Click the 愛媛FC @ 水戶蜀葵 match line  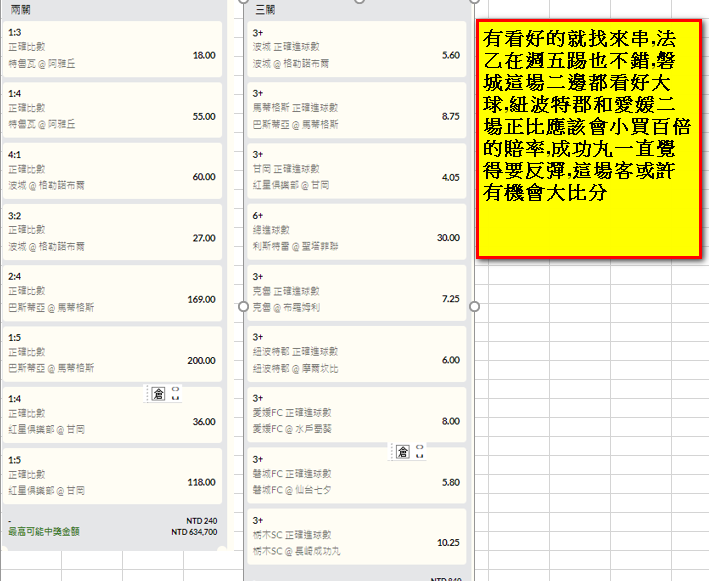[292, 429]
